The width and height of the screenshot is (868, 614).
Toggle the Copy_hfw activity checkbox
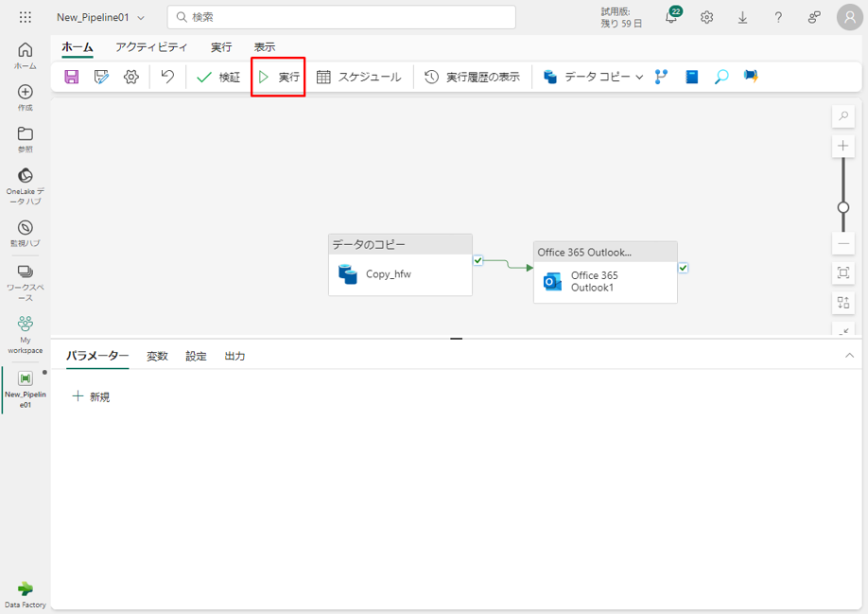click(x=478, y=260)
